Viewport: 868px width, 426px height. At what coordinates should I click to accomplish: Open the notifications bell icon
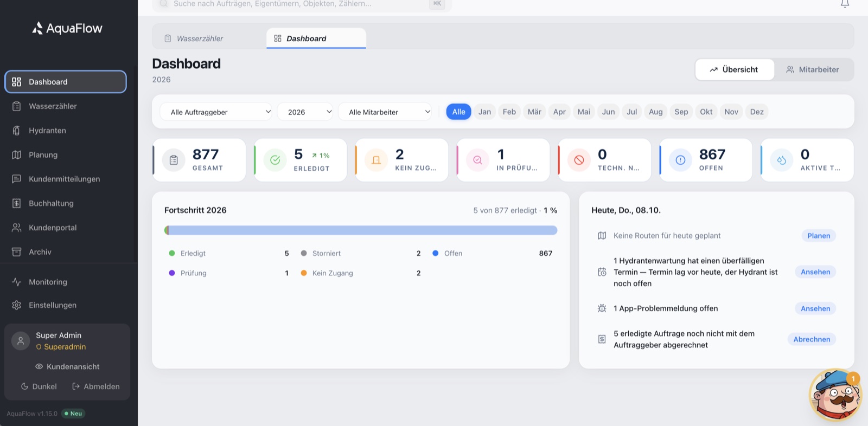click(845, 4)
